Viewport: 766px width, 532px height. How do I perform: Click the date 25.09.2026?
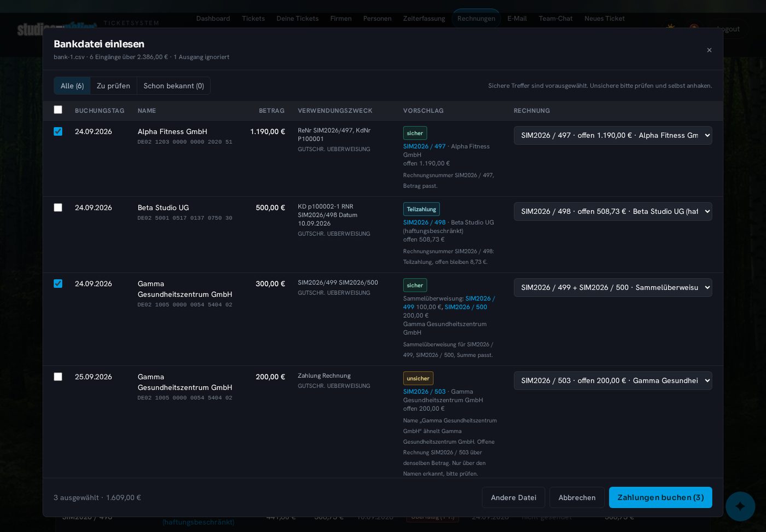click(94, 377)
